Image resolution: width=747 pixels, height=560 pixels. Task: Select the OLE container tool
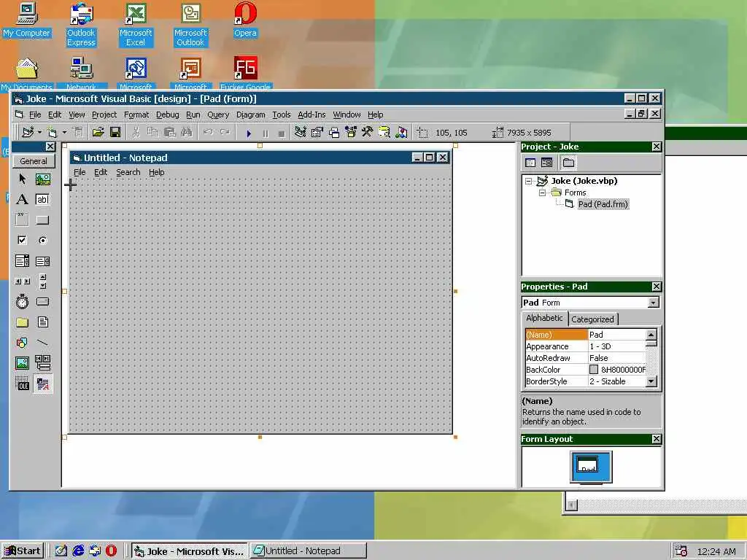pos(22,384)
